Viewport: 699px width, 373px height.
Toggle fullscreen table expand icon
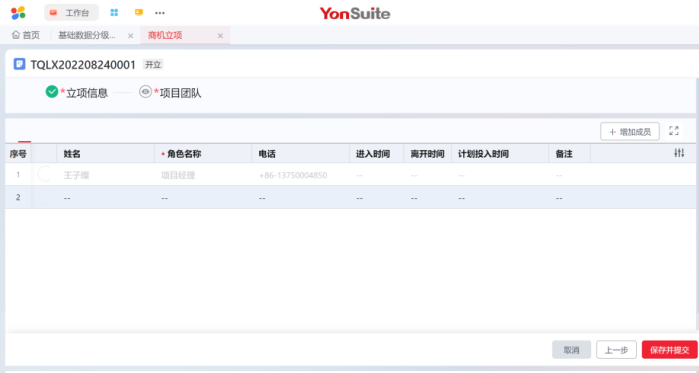pyautogui.click(x=674, y=131)
